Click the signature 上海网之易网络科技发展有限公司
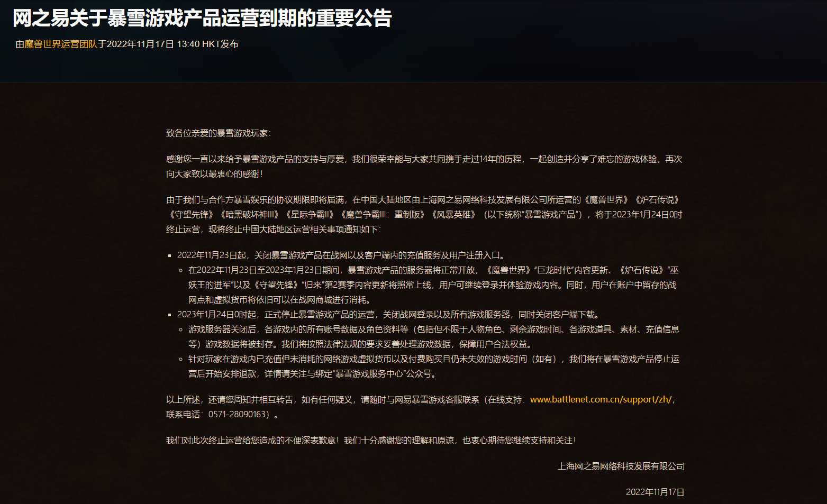Viewport: 827px width, 504px height. [x=621, y=466]
